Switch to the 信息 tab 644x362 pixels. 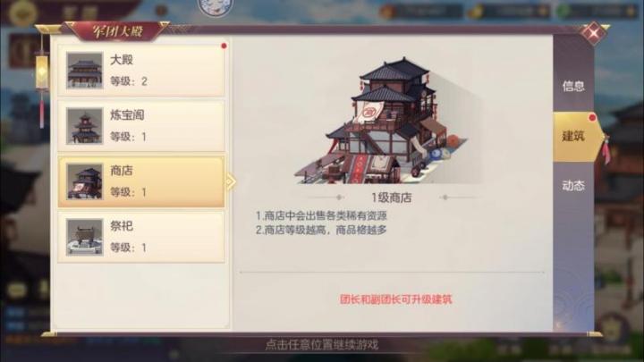click(573, 86)
